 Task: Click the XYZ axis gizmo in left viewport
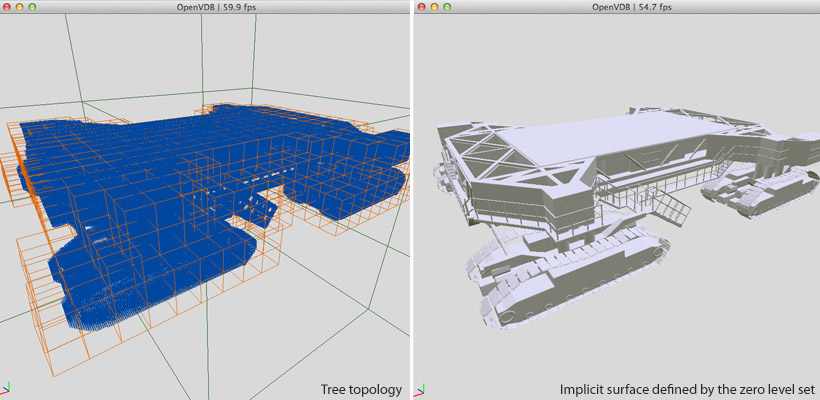(7, 391)
